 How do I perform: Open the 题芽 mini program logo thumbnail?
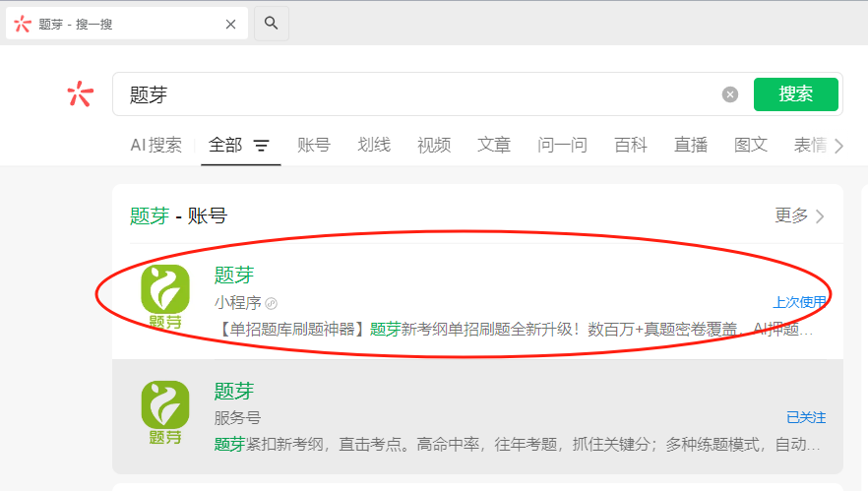165,297
